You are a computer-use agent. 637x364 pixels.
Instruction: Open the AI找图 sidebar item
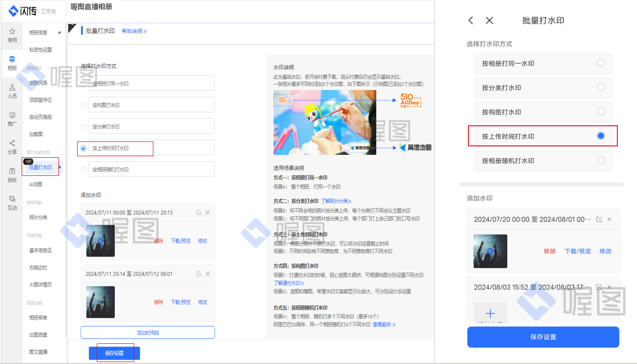tap(36, 184)
